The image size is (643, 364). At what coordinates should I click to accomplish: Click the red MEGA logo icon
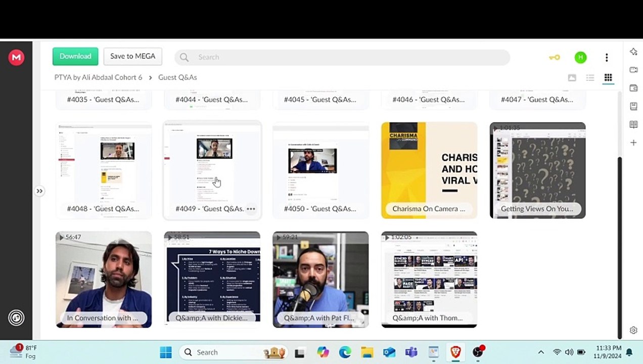[x=16, y=57]
